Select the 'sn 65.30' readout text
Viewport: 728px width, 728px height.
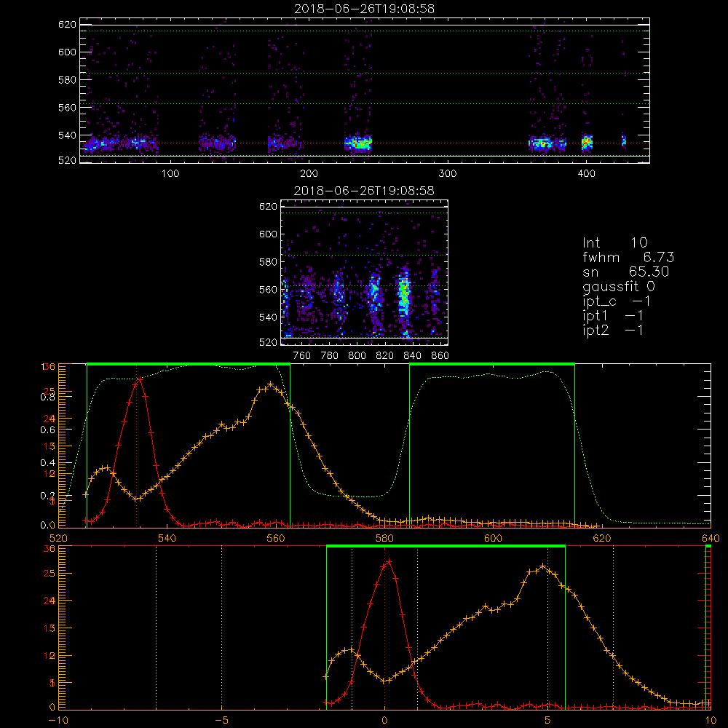point(626,272)
